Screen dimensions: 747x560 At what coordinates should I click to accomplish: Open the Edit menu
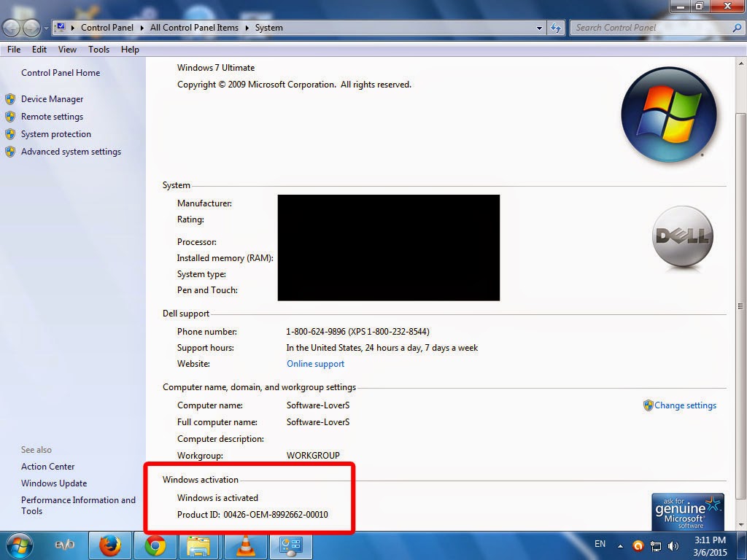tap(39, 49)
